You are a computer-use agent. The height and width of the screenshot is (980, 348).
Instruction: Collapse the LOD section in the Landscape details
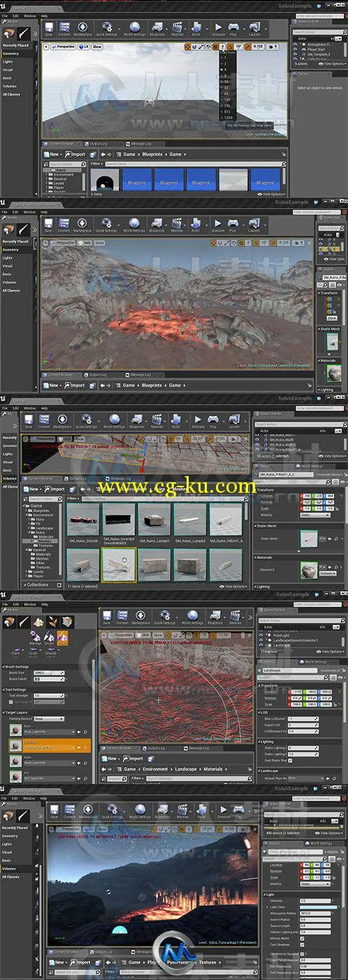pos(260,713)
